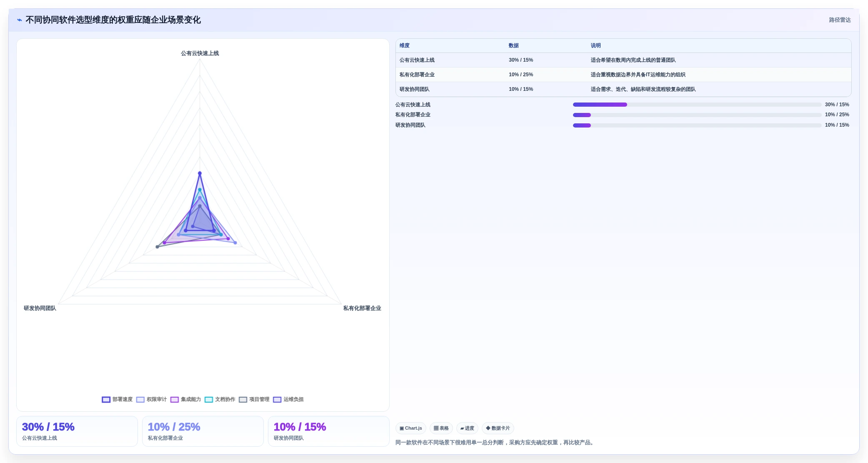Click the radar axis label 公有云快速上线
Viewport: 868px width, 463px height.
(x=200, y=53)
